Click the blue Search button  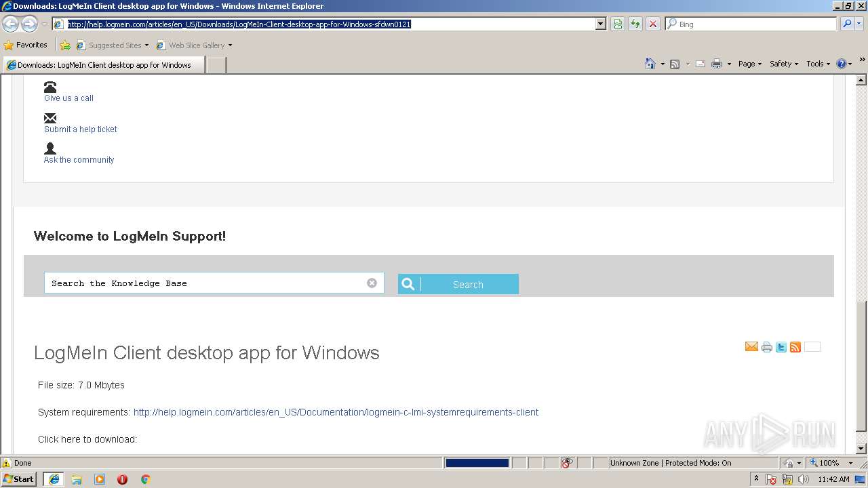tap(458, 284)
